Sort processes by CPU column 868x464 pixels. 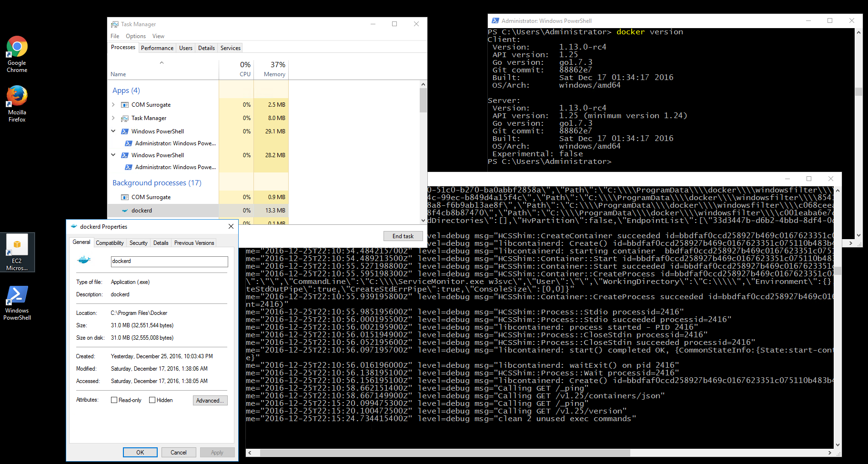pos(236,69)
